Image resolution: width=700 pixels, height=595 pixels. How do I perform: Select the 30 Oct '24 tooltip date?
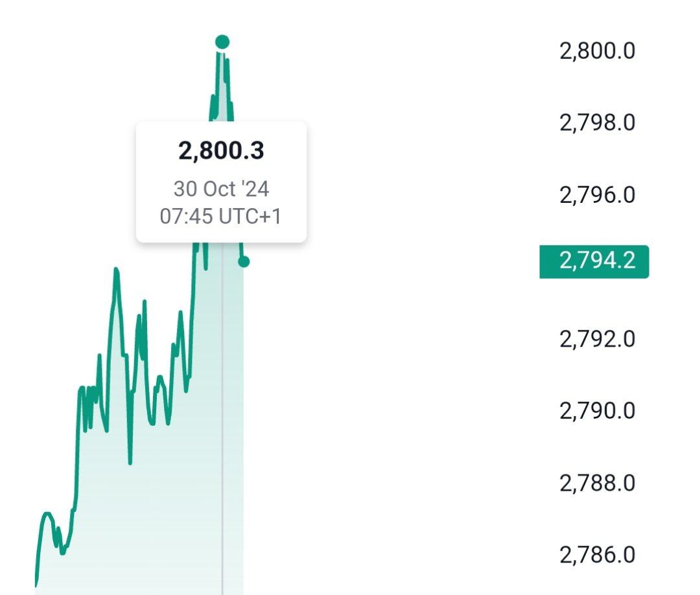click(x=221, y=189)
